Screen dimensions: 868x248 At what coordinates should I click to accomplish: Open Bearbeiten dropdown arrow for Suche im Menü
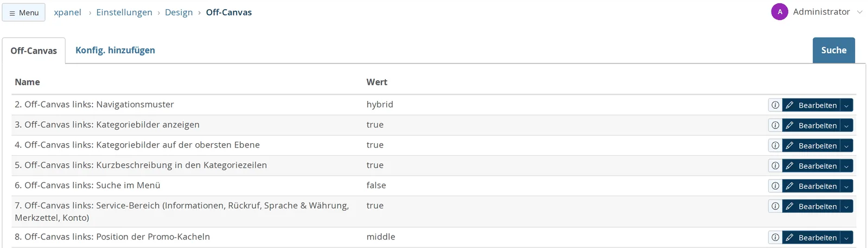tap(846, 186)
